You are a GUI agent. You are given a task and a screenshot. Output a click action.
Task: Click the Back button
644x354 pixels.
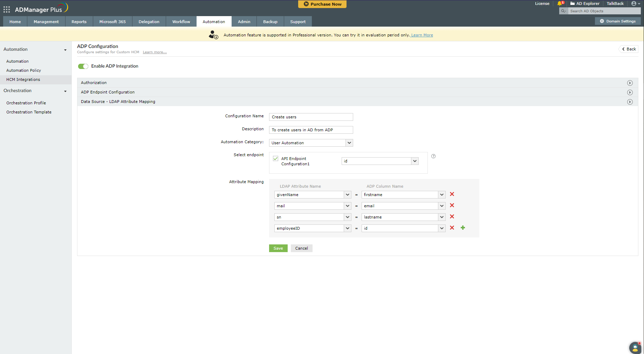[629, 49]
